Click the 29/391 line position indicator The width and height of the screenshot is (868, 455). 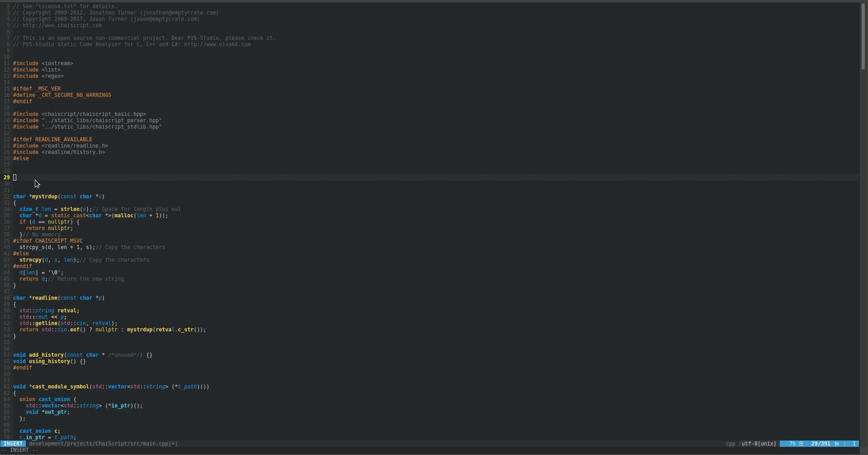pyautogui.click(x=820, y=444)
